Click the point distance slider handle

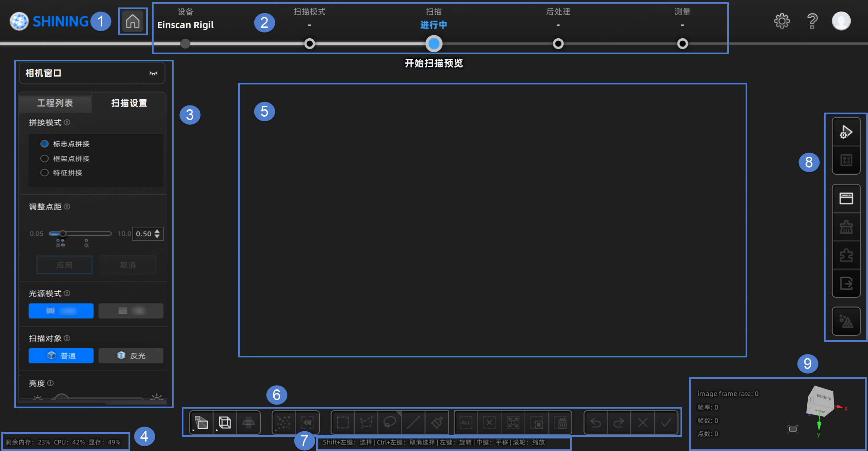click(63, 233)
